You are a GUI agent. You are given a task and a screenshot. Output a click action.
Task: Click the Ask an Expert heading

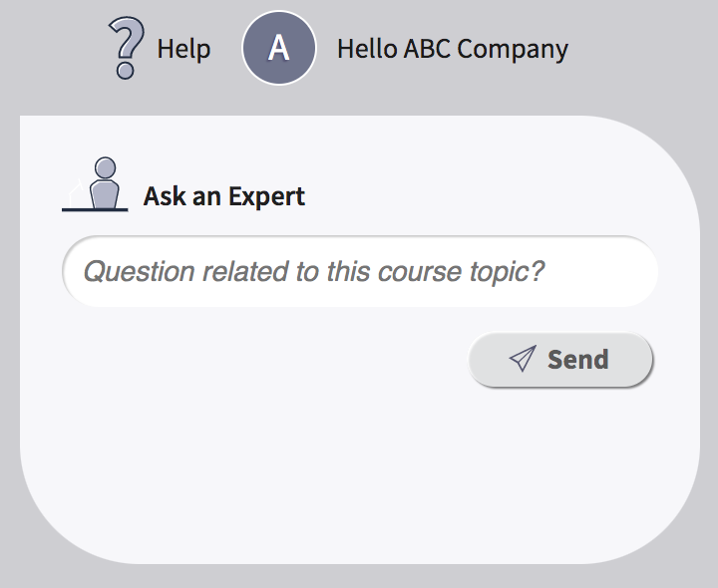(224, 196)
